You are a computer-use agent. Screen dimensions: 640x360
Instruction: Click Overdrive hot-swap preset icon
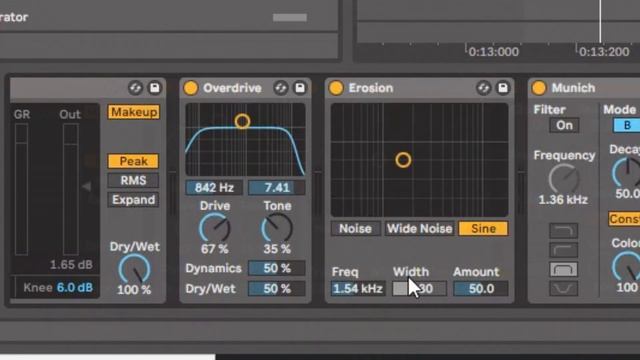[280, 88]
